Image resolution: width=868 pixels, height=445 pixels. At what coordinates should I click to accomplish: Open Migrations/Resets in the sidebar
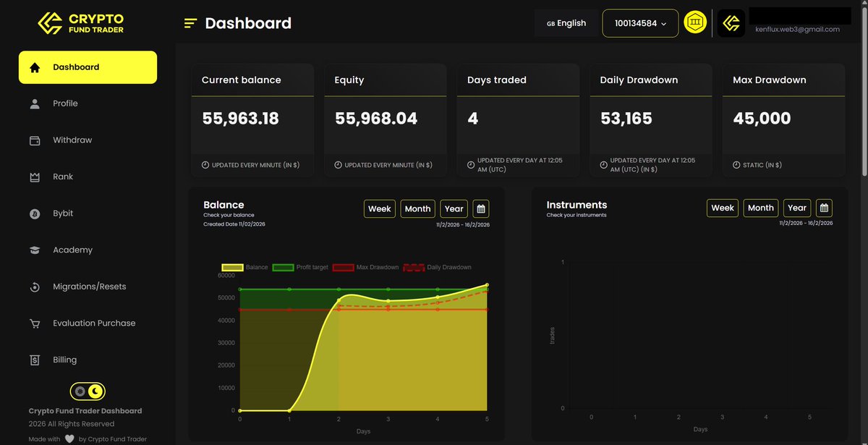[x=88, y=287]
